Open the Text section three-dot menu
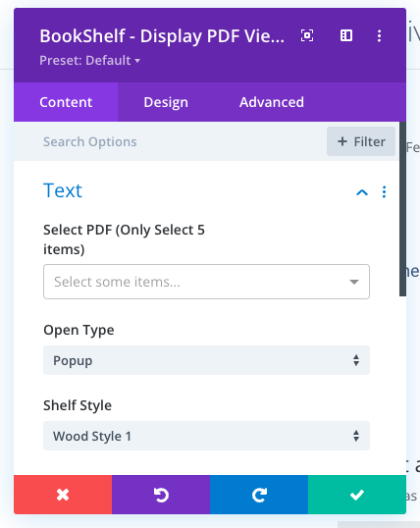Screen dimensions: 420x528 pyautogui.click(x=384, y=192)
